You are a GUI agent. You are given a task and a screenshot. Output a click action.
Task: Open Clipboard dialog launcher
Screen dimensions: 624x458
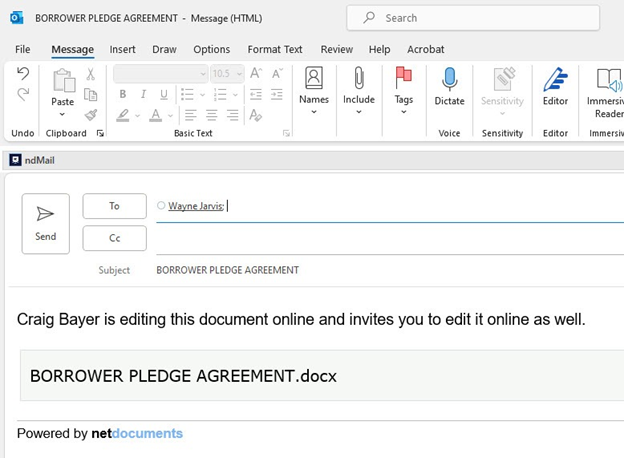(x=100, y=133)
